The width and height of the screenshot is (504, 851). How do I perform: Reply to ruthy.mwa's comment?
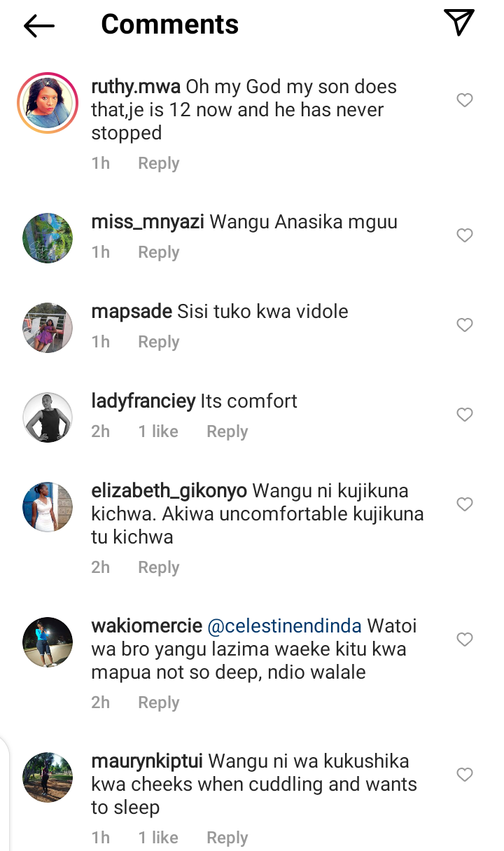[159, 163]
